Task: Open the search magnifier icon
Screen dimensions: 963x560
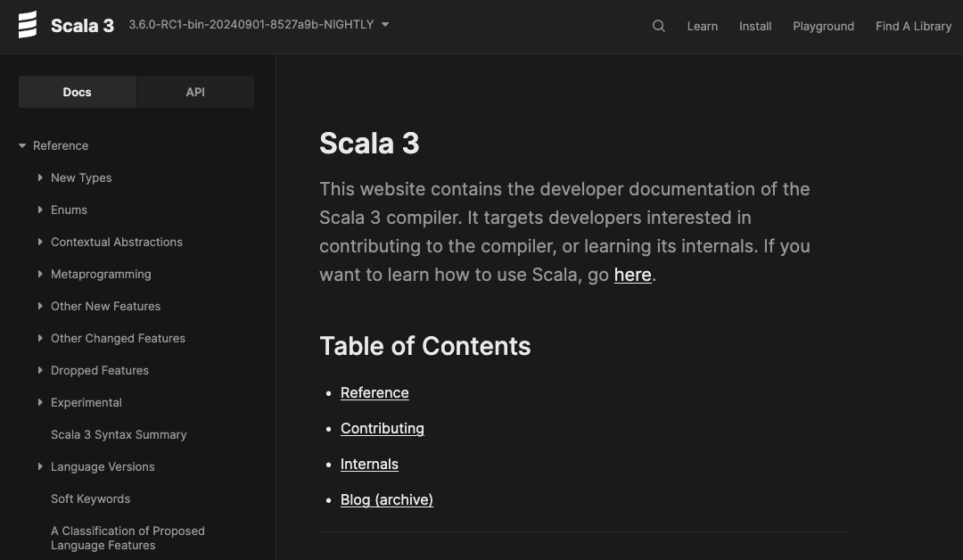Action: [x=658, y=26]
